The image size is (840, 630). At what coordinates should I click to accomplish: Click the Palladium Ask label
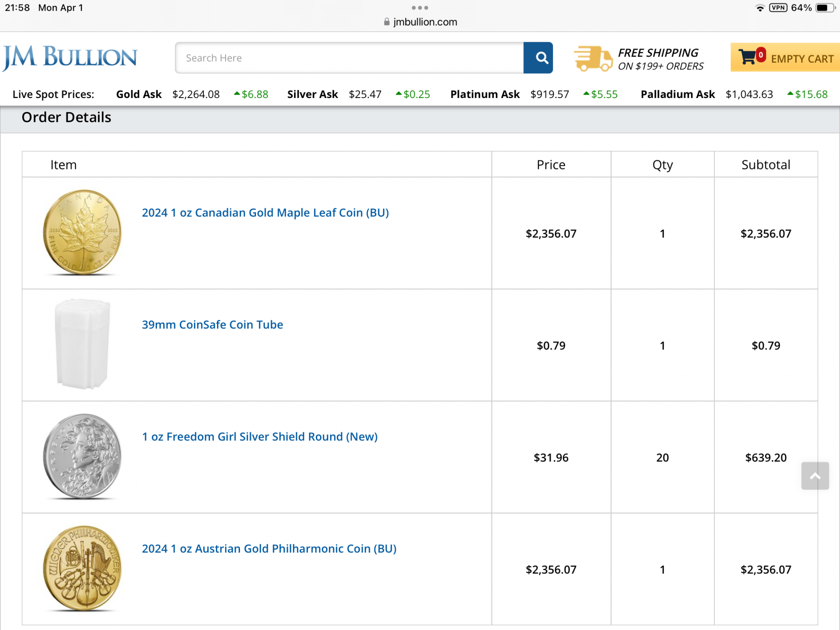click(678, 94)
